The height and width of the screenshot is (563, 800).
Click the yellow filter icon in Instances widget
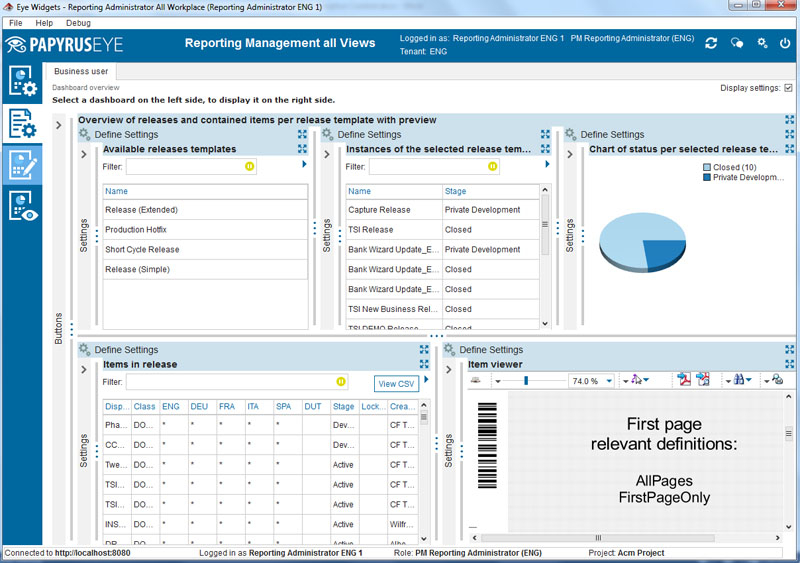[492, 166]
